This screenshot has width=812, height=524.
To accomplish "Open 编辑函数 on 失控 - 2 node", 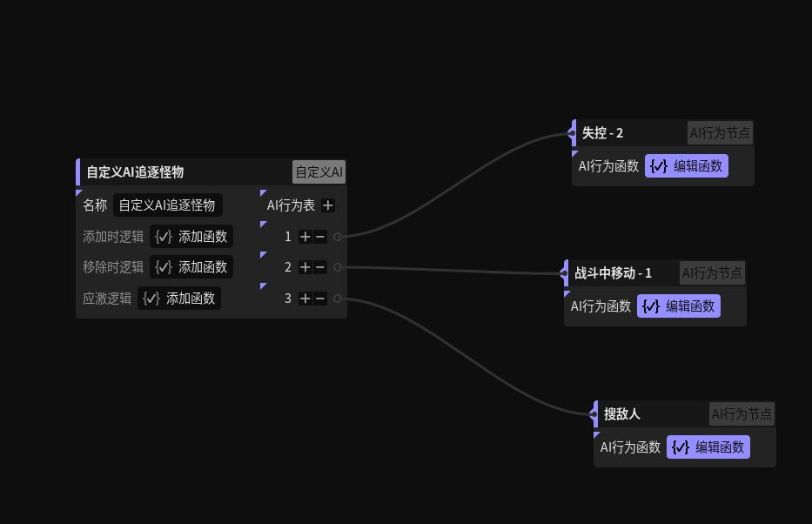I will [687, 165].
